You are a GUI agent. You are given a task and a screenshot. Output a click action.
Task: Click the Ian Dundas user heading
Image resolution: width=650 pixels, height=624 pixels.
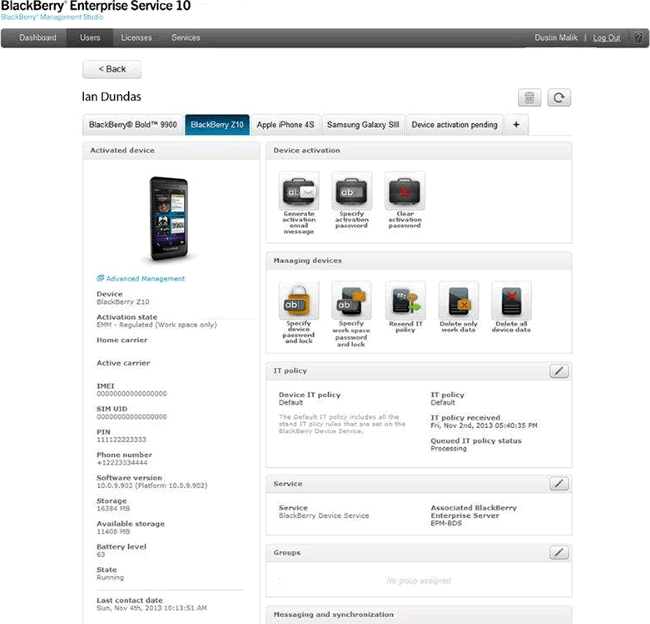point(112,97)
